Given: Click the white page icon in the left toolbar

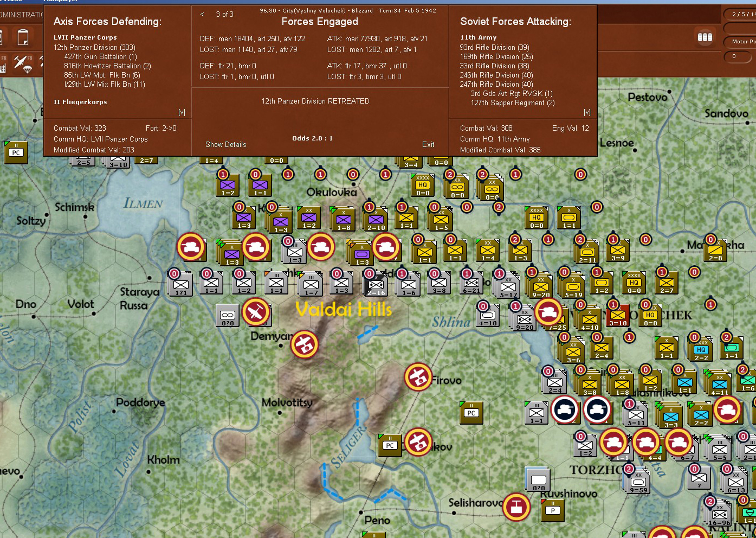Looking at the screenshot, I should click(x=23, y=37).
